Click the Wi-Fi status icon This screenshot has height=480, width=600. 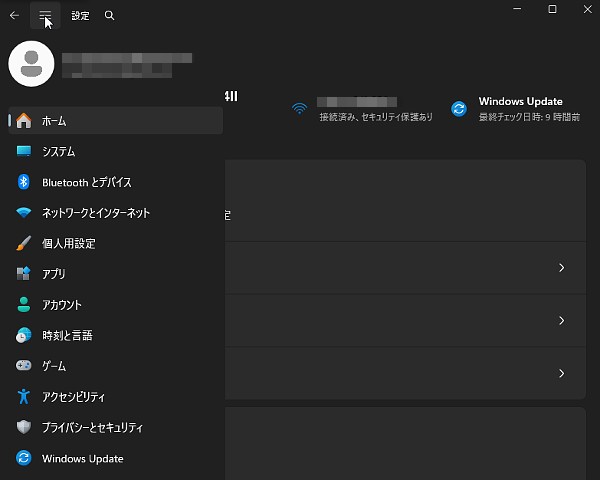(x=299, y=108)
